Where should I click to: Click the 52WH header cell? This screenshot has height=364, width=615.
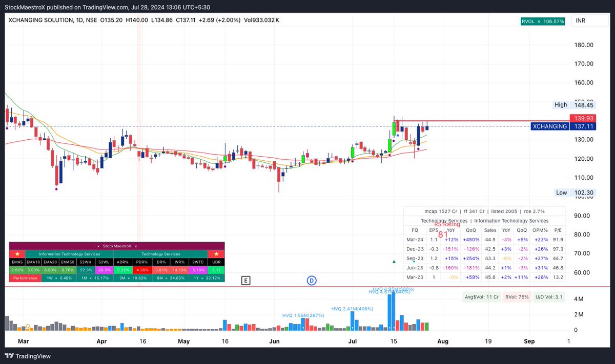tap(86, 262)
